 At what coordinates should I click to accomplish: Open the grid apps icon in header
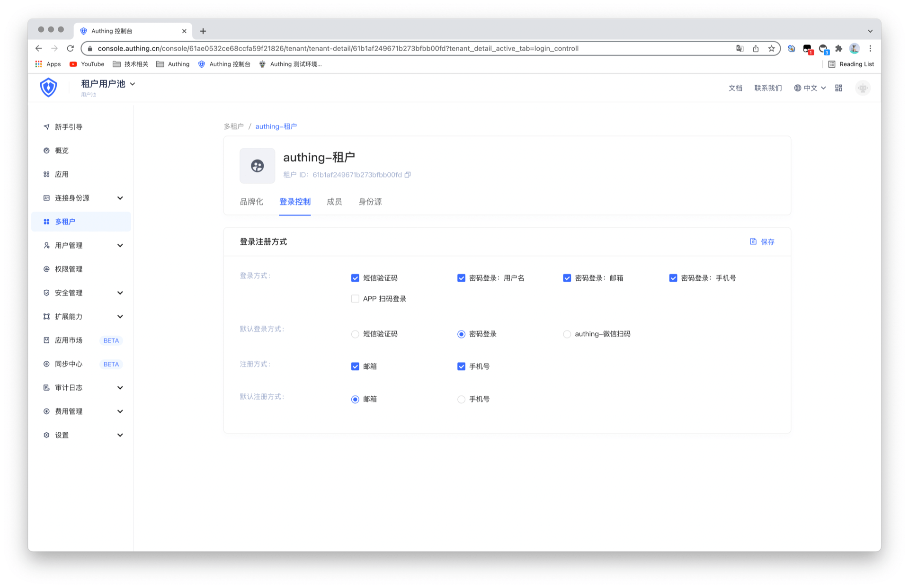[838, 88]
